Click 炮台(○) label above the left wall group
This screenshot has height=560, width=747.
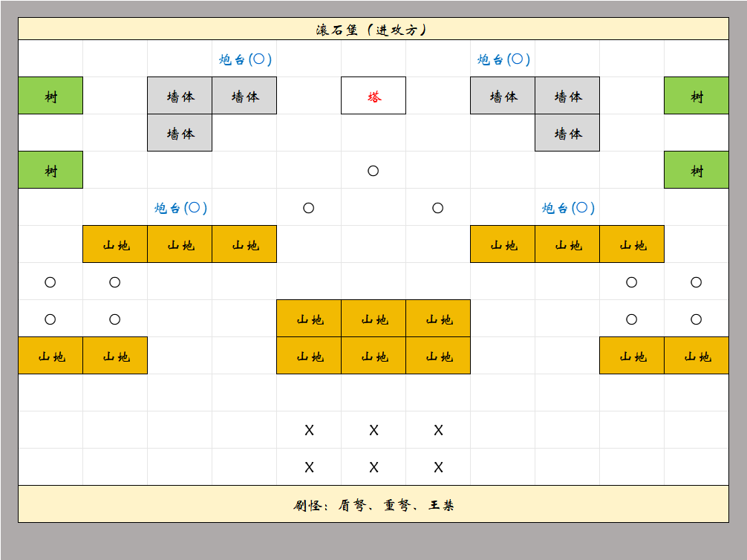[245, 59]
